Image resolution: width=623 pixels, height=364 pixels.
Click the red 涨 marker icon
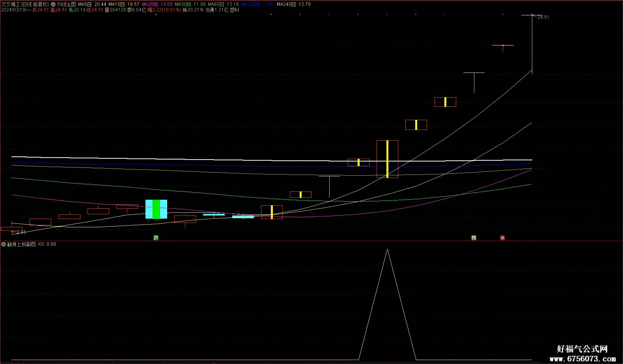coord(503,238)
